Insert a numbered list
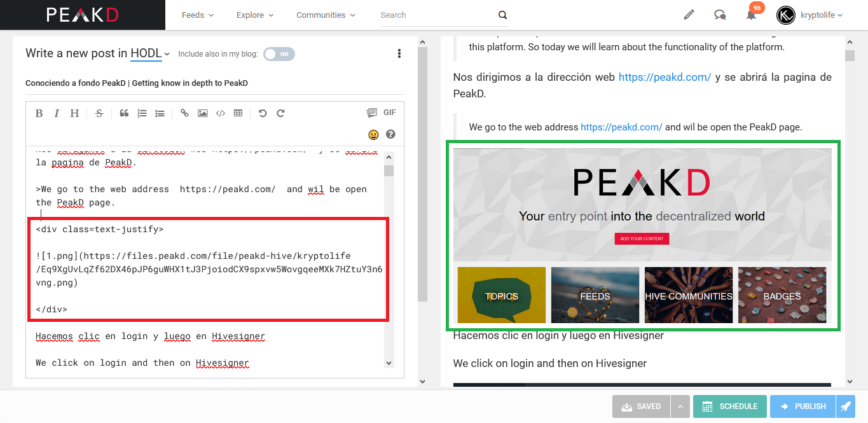 pos(142,113)
